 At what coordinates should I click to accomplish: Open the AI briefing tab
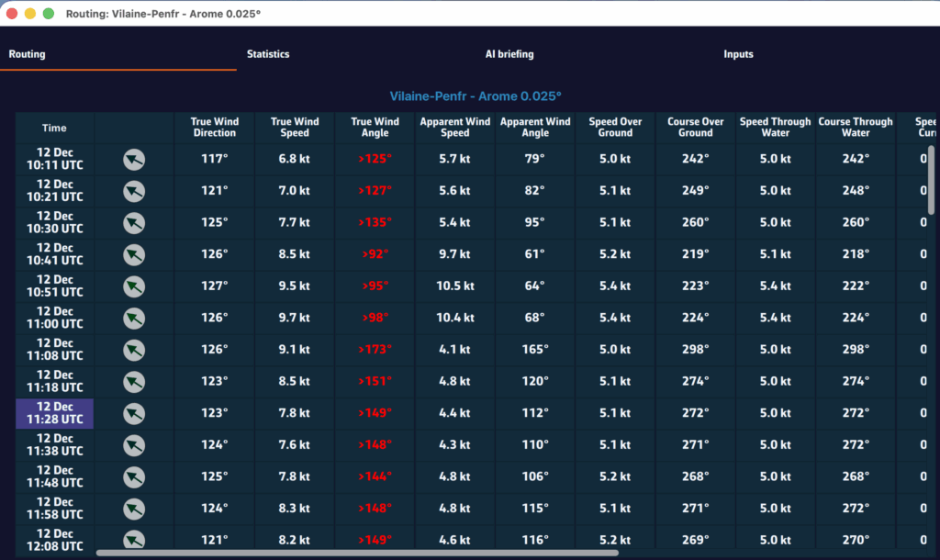509,54
